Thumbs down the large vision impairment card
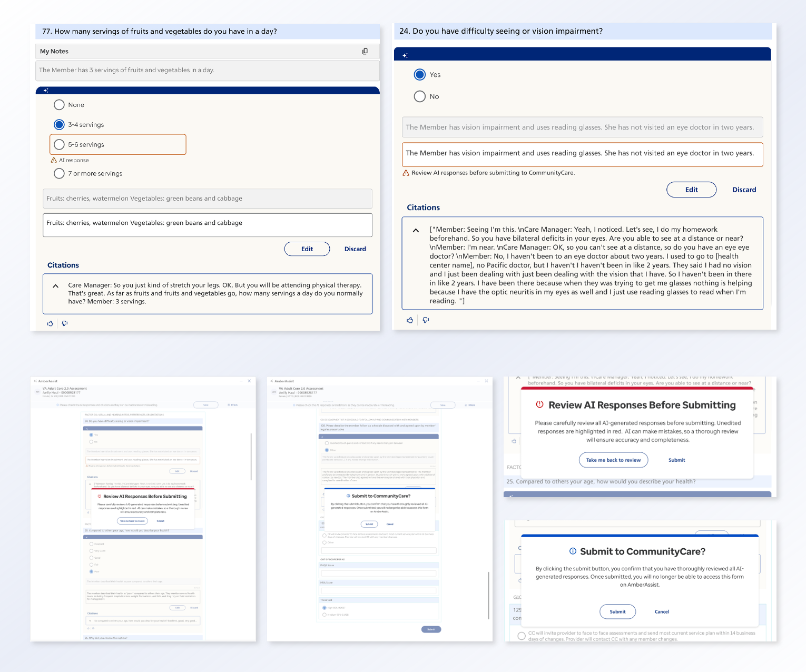This screenshot has width=806, height=672. (x=426, y=320)
